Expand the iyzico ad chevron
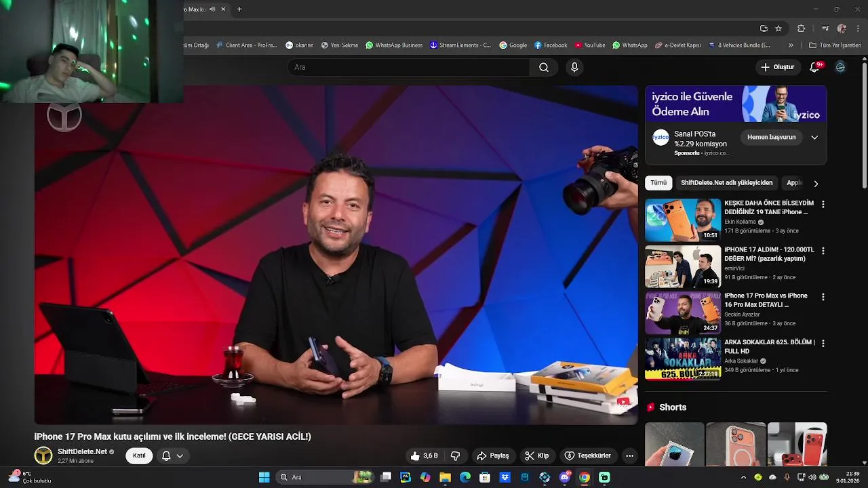The height and width of the screenshot is (488, 868). (814, 137)
